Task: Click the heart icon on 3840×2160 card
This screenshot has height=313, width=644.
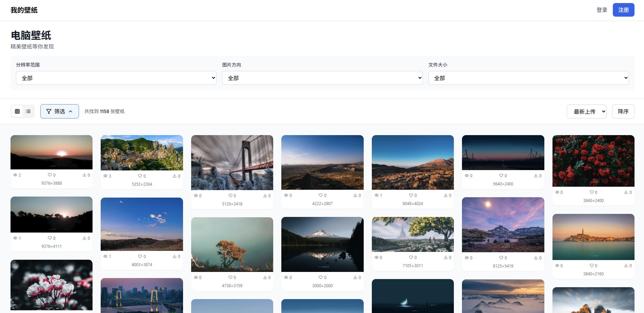Action: 591,265
